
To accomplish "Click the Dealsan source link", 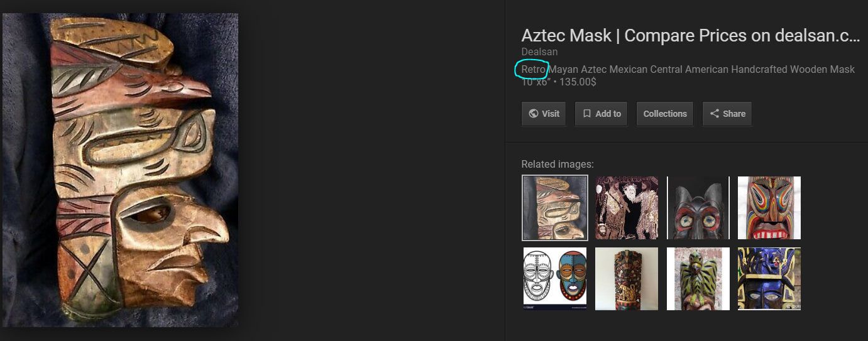I will [539, 52].
